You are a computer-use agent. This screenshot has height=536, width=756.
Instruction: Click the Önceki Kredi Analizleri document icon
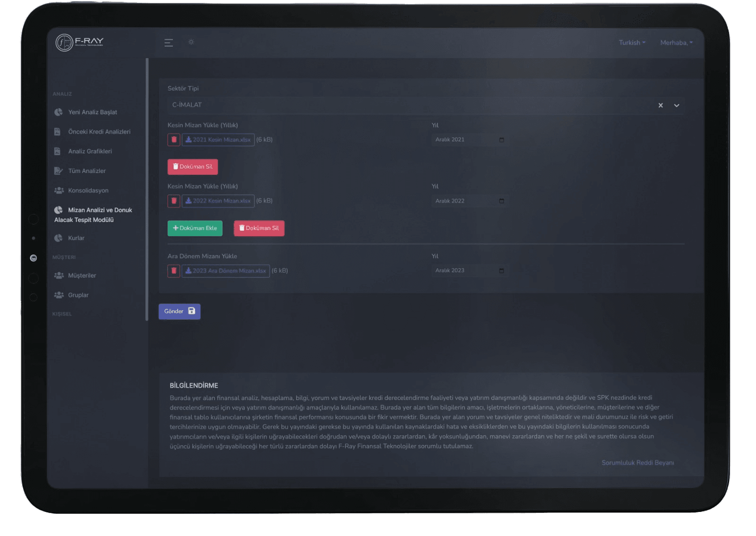pos(58,132)
